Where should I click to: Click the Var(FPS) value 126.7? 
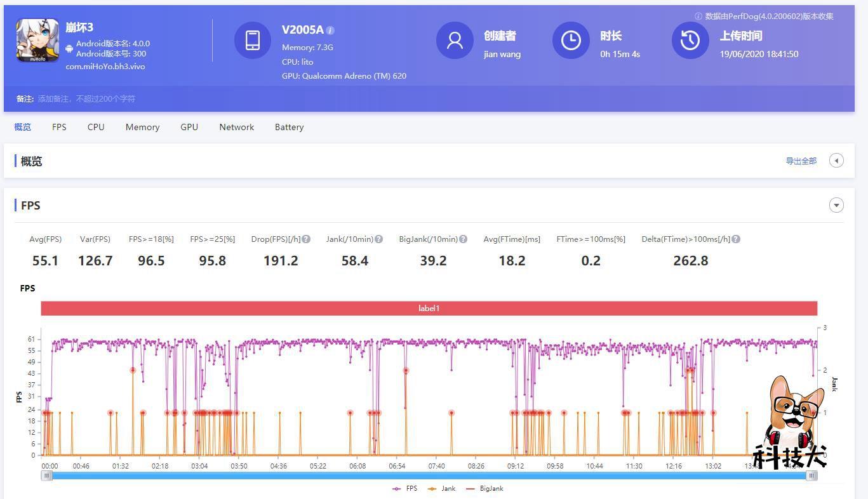(95, 260)
